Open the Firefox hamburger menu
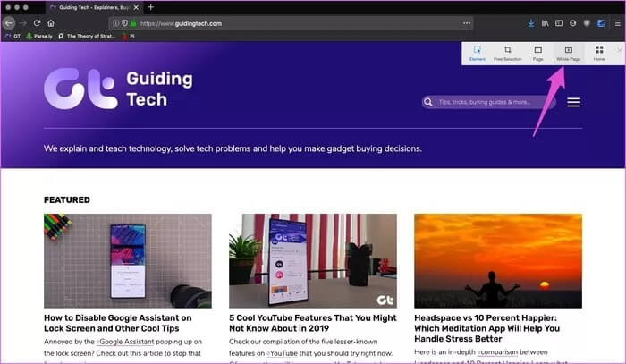 tap(618, 23)
